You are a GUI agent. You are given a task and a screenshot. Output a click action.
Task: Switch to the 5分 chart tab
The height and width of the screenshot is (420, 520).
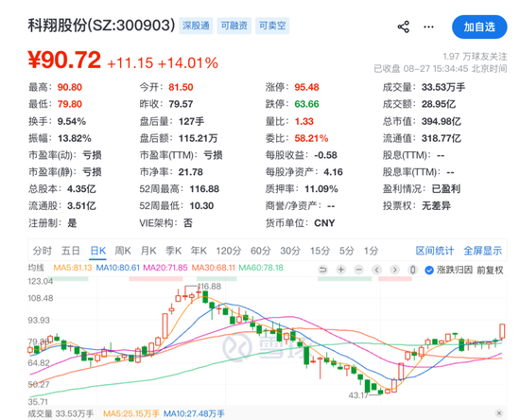coord(347,251)
